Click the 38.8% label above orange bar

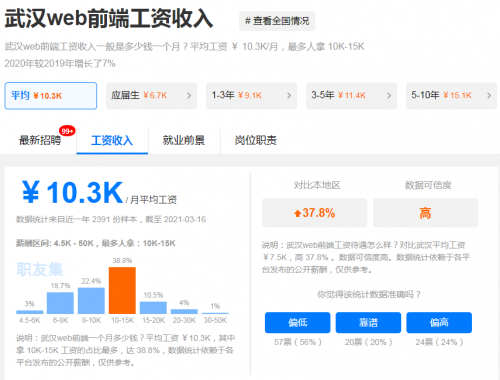pyautogui.click(x=122, y=260)
